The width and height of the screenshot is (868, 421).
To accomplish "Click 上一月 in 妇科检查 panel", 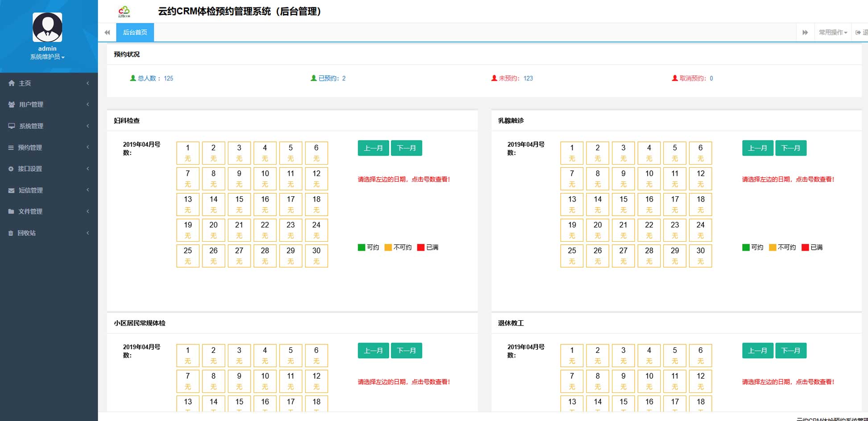I will [x=373, y=148].
